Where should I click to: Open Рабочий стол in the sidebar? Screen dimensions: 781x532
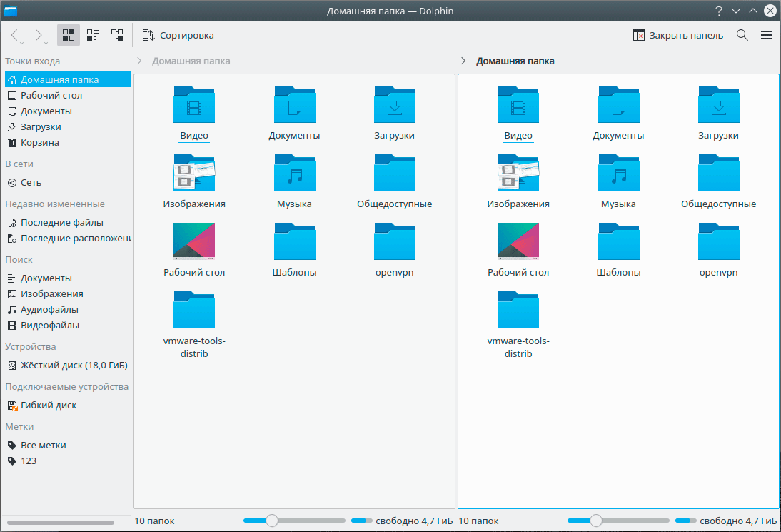tap(68, 95)
